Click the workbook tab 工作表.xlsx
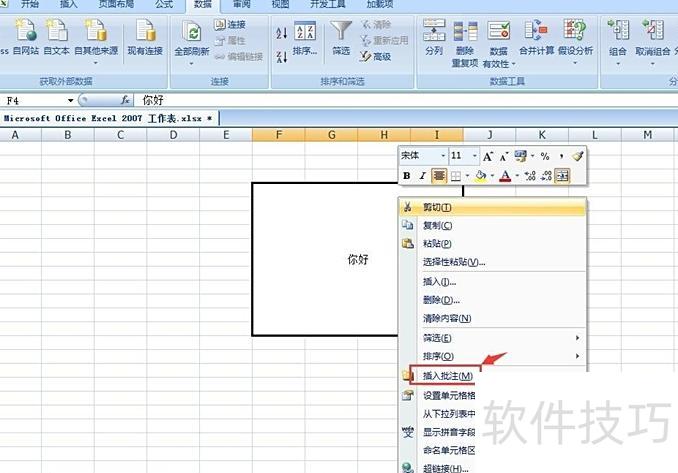The height and width of the screenshot is (473, 678). (109, 118)
